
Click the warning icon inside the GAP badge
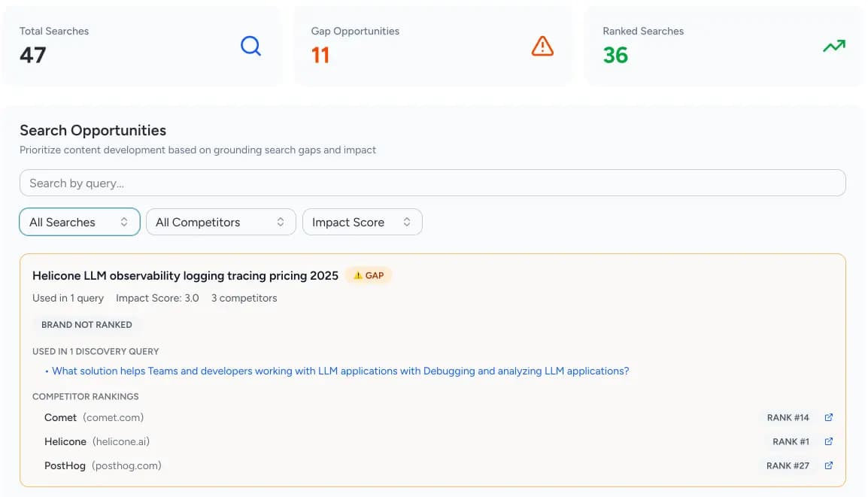point(357,275)
